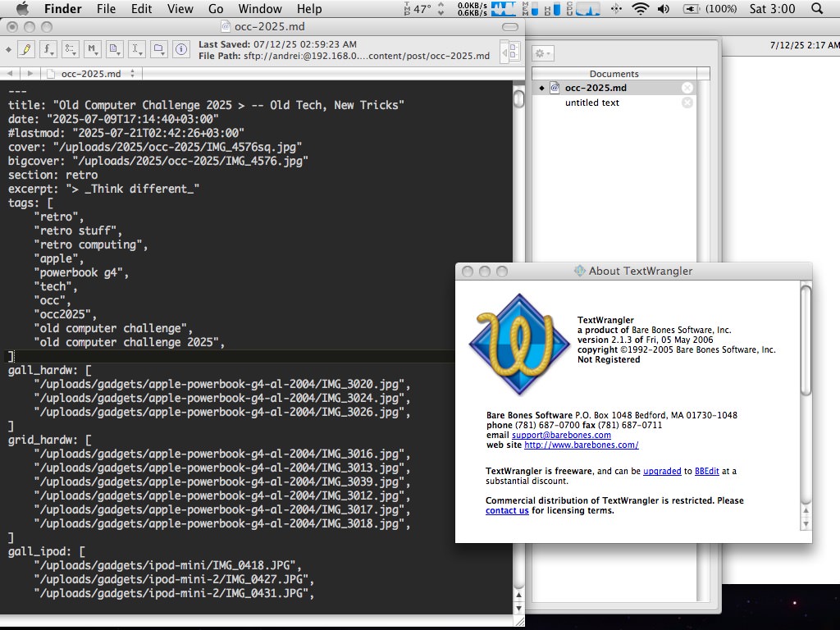This screenshot has width=840, height=630.
Task: Go to previous document with back arrow
Action: pyautogui.click(x=10, y=73)
